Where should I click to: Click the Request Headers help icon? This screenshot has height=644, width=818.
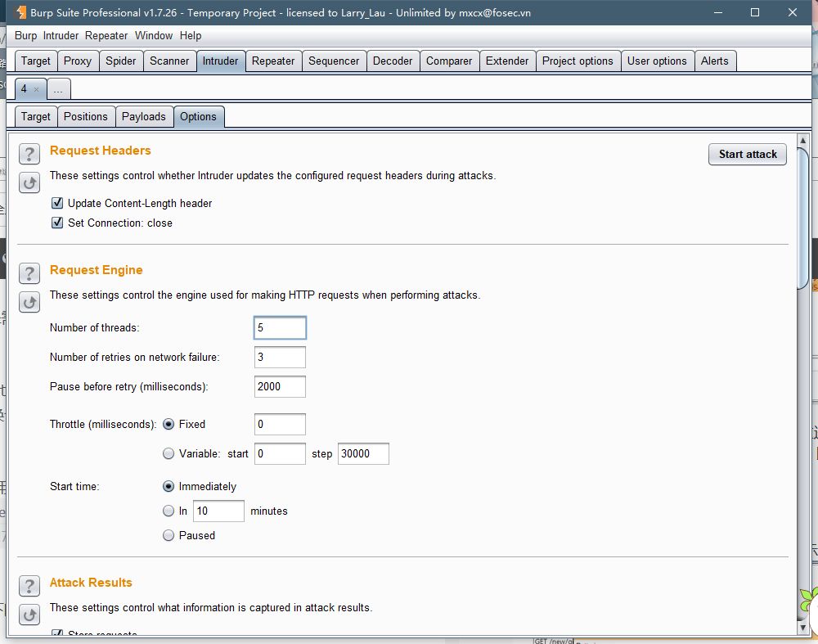click(x=29, y=154)
